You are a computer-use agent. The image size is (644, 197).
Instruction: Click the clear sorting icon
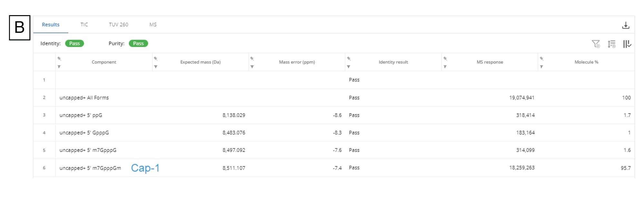(x=611, y=44)
